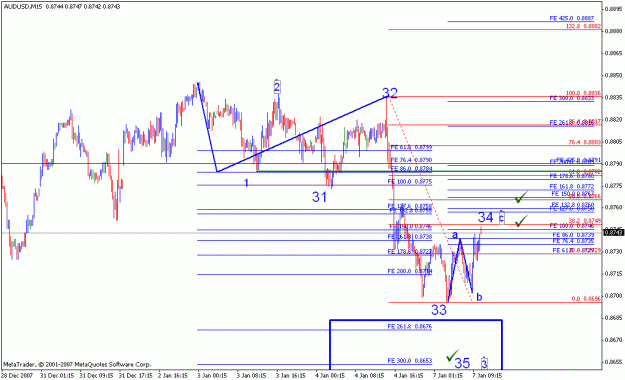The height and width of the screenshot is (380, 625).
Task: Click the FE 86.0 0.8784 label
Action: pos(411,169)
